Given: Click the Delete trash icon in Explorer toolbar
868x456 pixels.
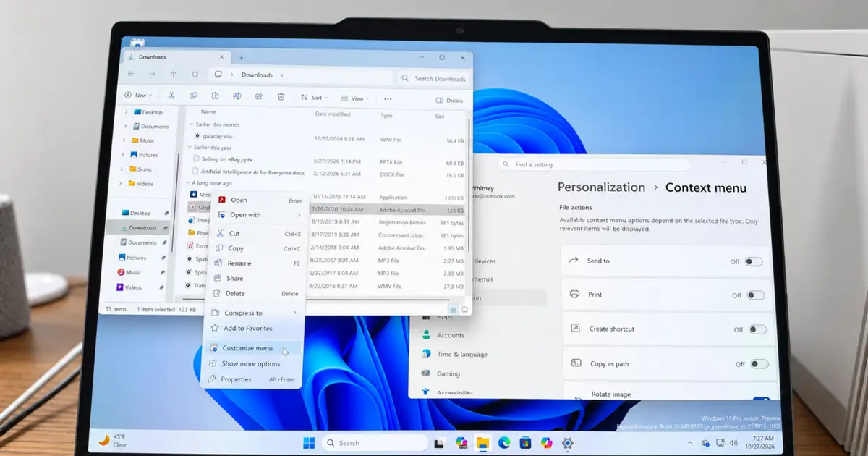Looking at the screenshot, I should coord(281,96).
